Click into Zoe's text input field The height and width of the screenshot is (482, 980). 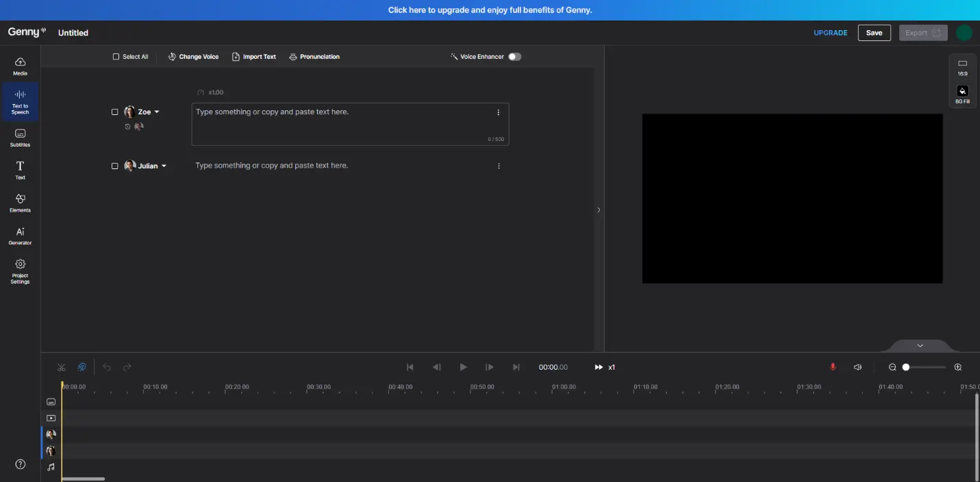[342, 124]
